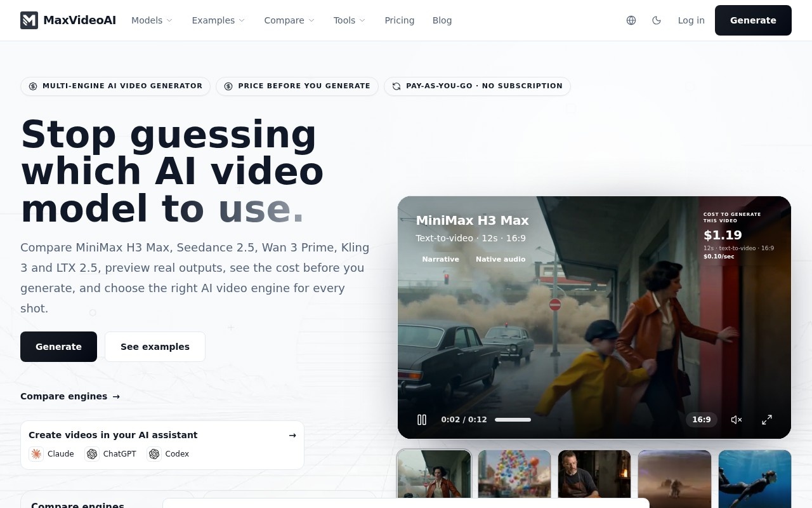The width and height of the screenshot is (812, 508).
Task: Follow the Compare engines arrow link
Action: (70, 396)
